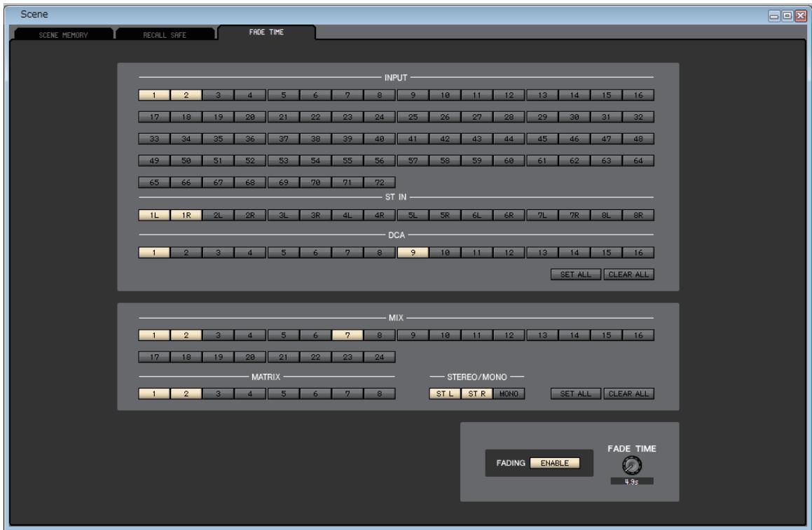Toggle ST IN 1L fade button
Image resolution: width=812 pixels, height=530 pixels.
(154, 216)
